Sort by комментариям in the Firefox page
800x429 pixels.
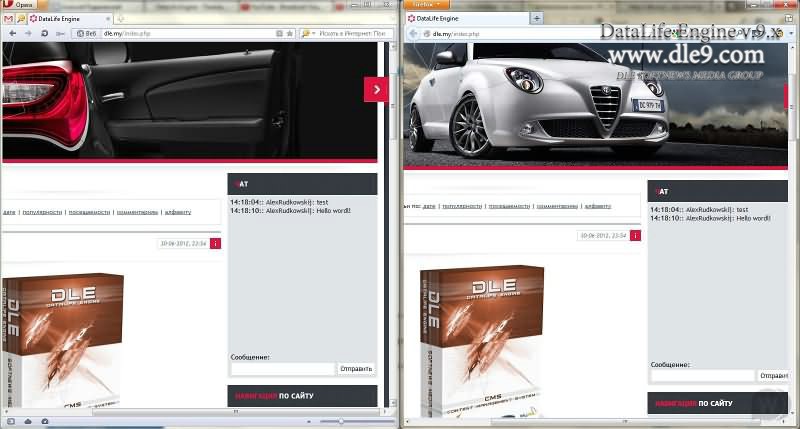point(557,206)
